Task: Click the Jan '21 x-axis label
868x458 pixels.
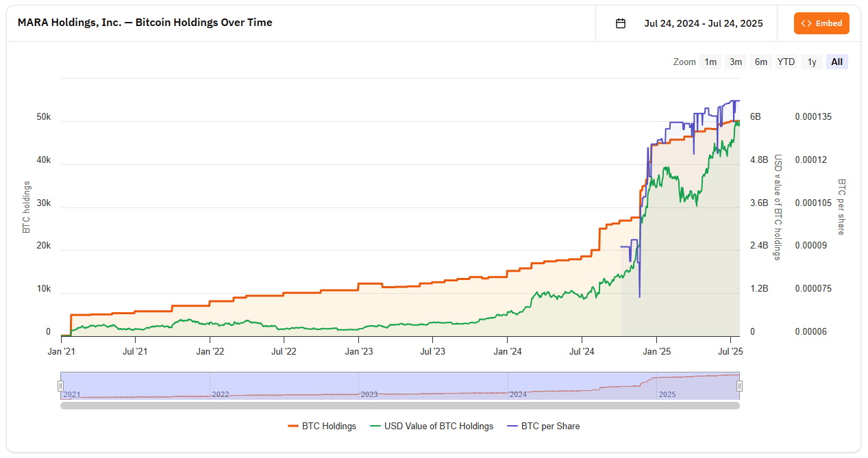Action: click(x=62, y=351)
